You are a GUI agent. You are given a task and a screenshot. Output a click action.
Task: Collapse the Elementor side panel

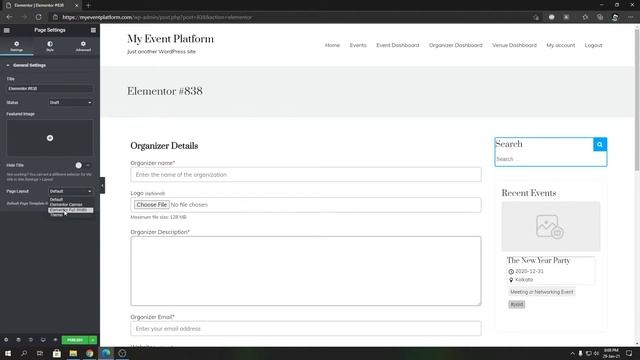point(102,186)
